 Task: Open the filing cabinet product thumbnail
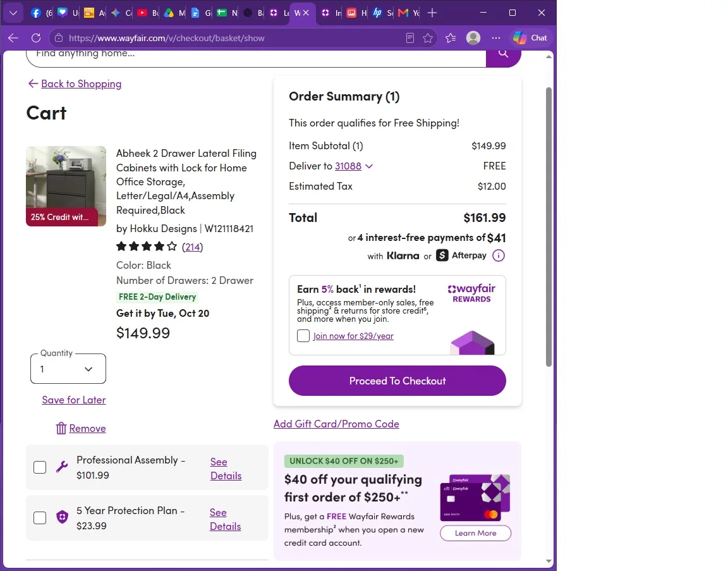pyautogui.click(x=66, y=186)
